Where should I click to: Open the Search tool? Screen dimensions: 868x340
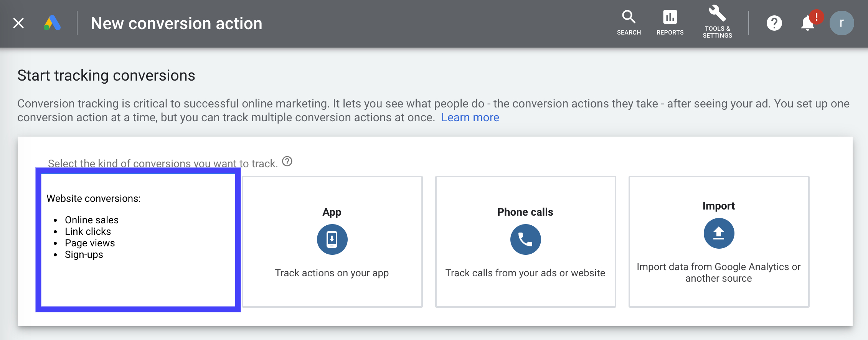629,23
